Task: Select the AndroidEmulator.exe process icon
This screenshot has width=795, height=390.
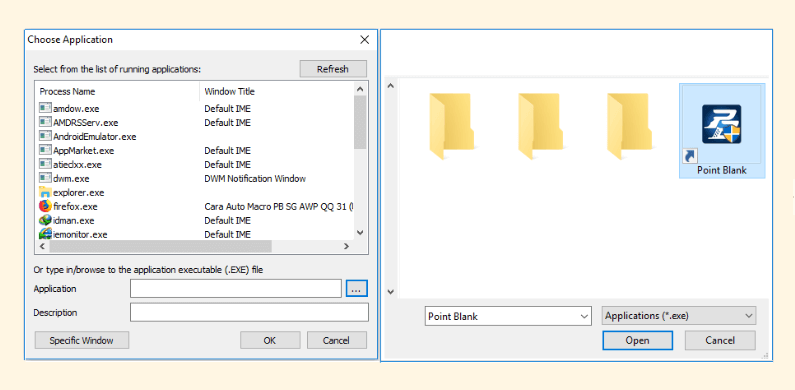Action: pyautogui.click(x=46, y=136)
